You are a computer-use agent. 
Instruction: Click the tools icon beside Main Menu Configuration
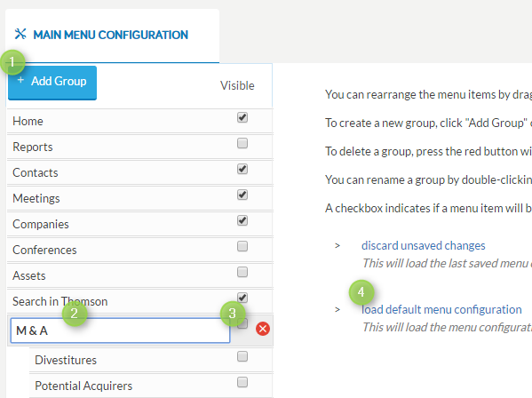[20, 34]
